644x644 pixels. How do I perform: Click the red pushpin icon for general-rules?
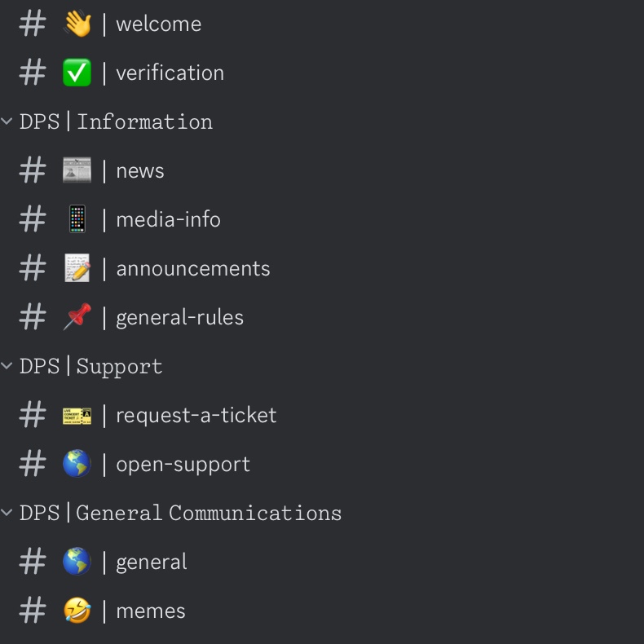pos(77,317)
